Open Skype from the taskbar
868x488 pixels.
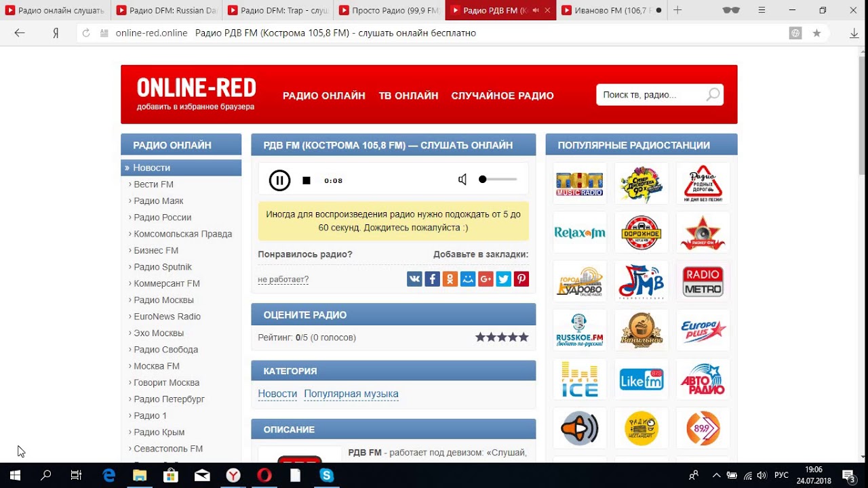point(327,476)
